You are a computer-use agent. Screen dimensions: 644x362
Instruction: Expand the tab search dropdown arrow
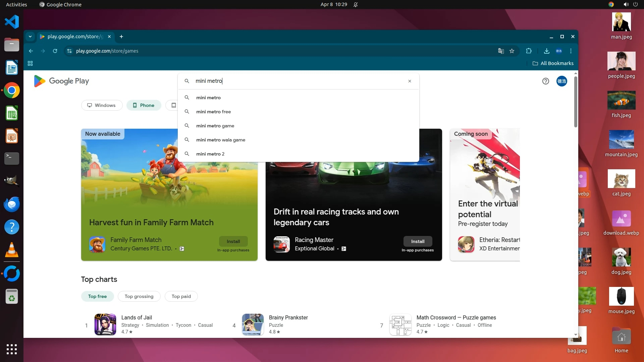pyautogui.click(x=30, y=37)
